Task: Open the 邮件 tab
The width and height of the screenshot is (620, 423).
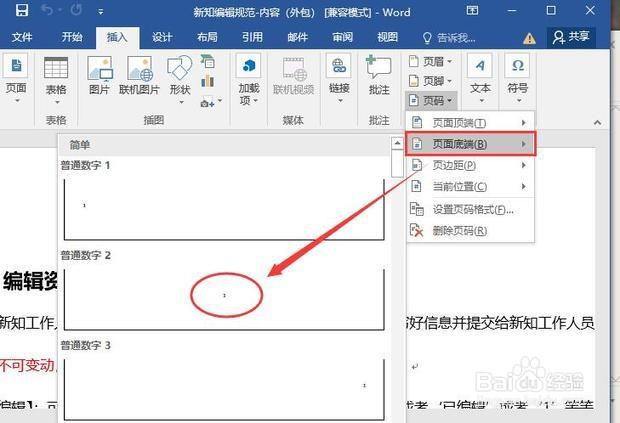Action: coord(297,37)
